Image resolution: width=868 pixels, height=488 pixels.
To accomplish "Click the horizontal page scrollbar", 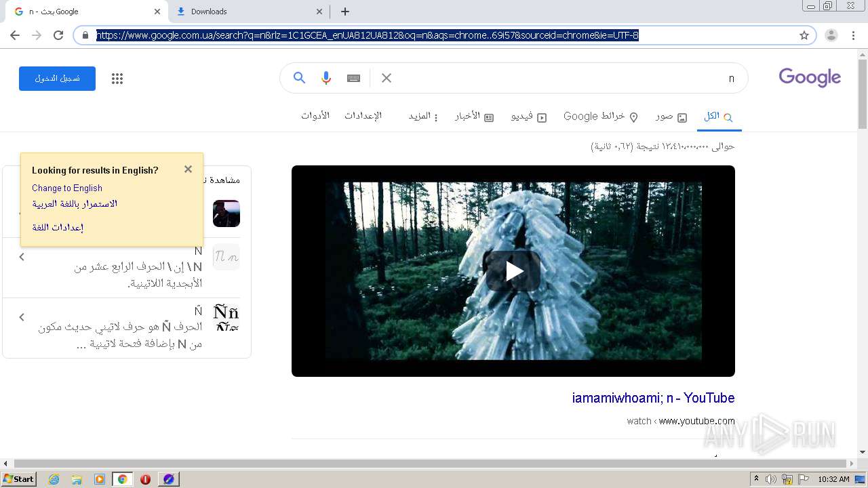I will point(431,464).
